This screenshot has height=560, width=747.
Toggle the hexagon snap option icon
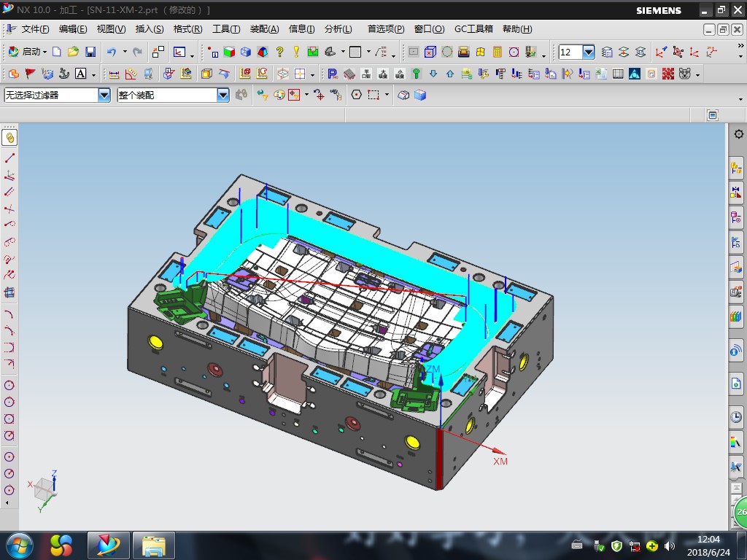coord(357,95)
